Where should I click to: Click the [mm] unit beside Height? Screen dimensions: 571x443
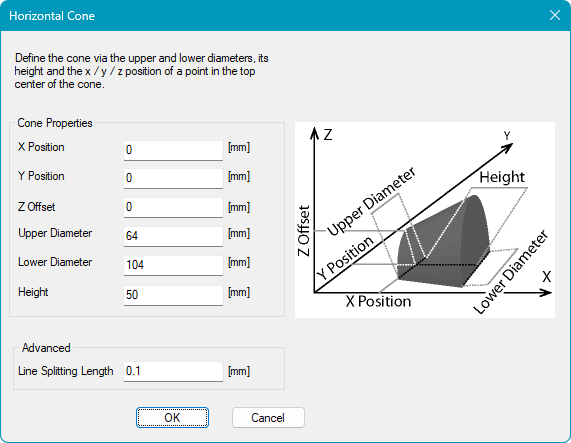(239, 292)
